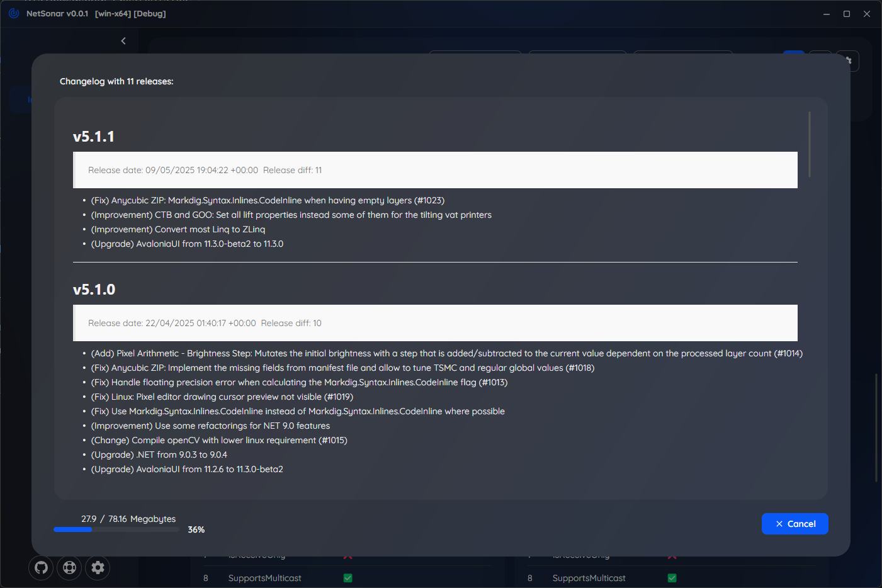Toggle the left SupportsMulticast checkbox

[348, 578]
